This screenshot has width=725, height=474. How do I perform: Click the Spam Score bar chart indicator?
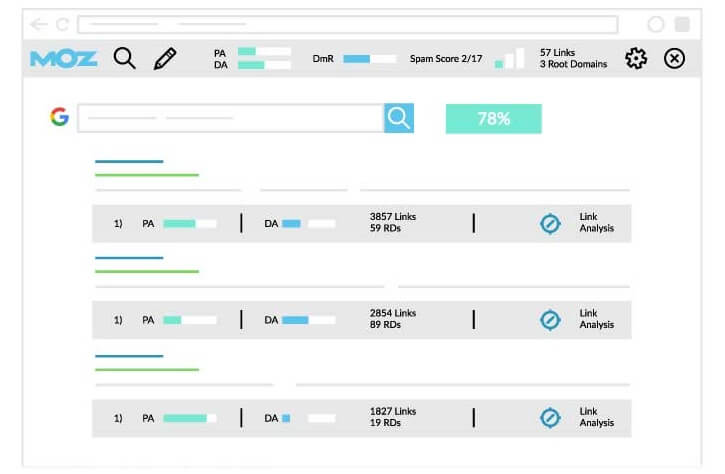tap(509, 59)
